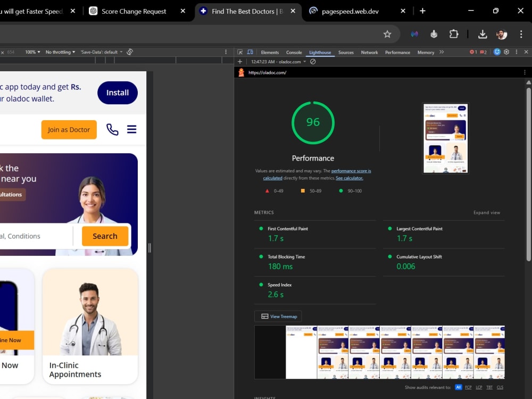The height and width of the screenshot is (399, 532).
Task: Switch to Score Change Request browser tab
Action: [x=134, y=11]
